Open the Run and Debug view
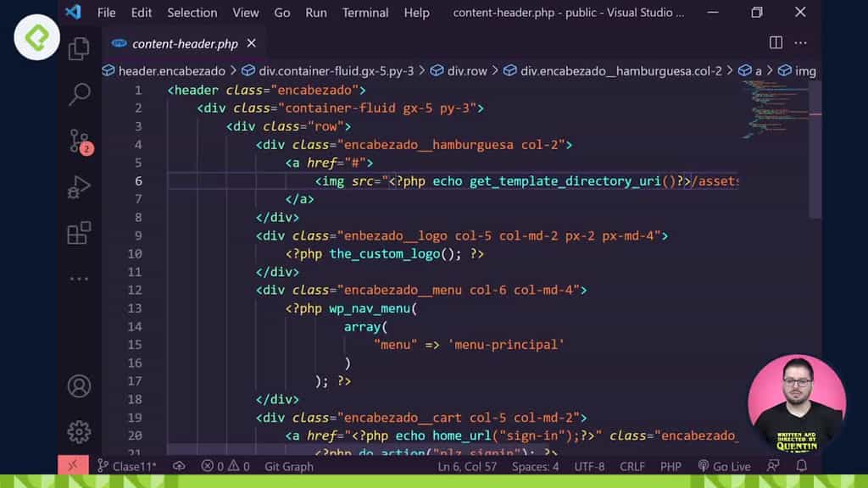 [79, 187]
